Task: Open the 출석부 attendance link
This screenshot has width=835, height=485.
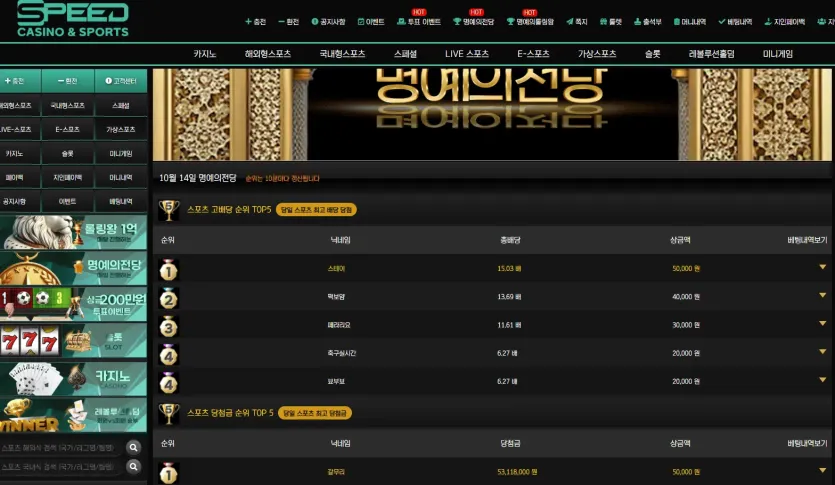Action: (x=648, y=22)
